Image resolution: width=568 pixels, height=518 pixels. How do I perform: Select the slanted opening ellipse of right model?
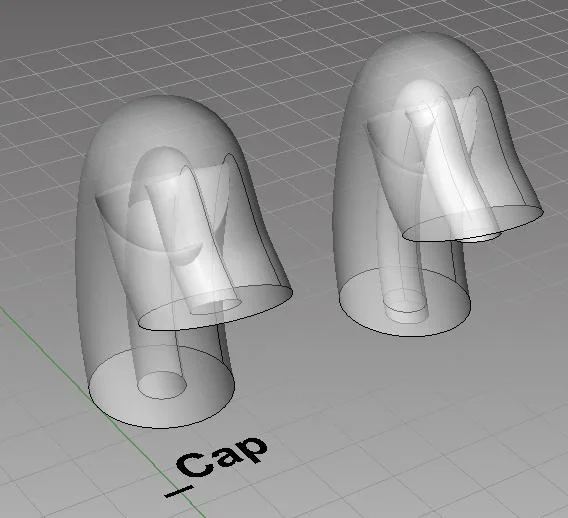(472, 223)
